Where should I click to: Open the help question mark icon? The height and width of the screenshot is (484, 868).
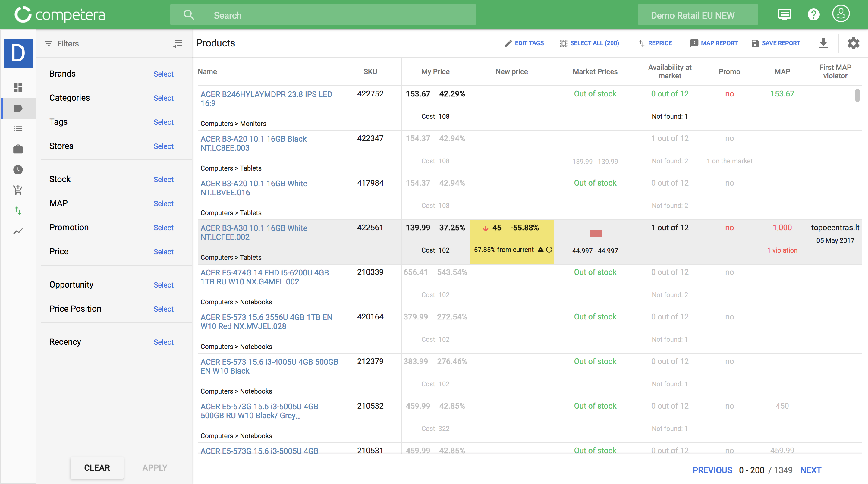pyautogui.click(x=813, y=14)
